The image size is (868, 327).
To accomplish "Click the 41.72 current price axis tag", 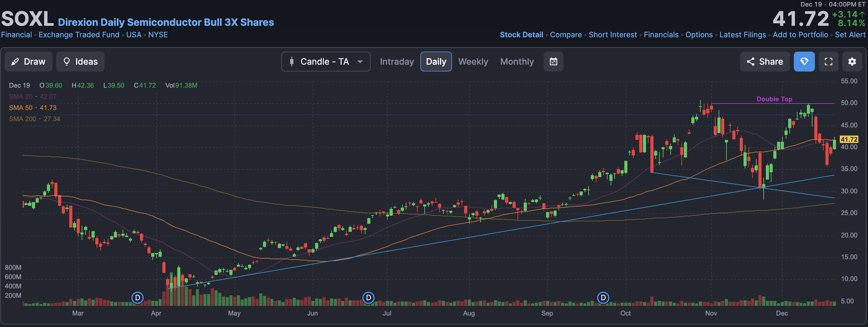I will pos(848,139).
